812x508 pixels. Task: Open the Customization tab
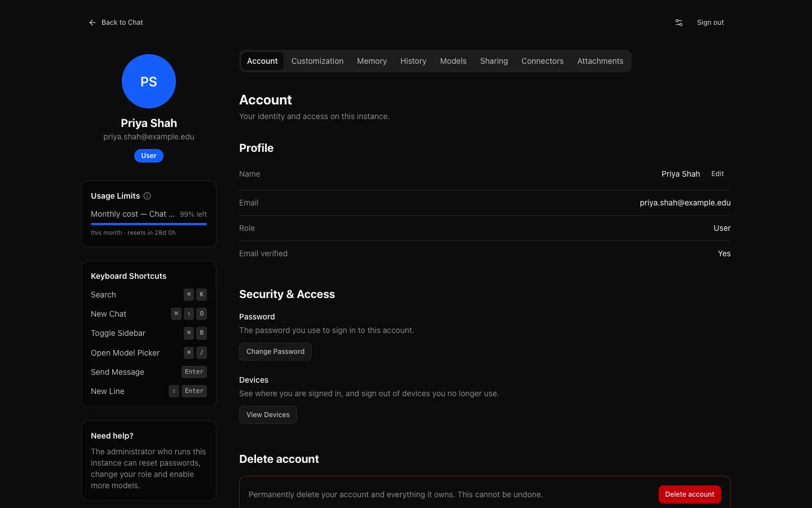point(317,61)
